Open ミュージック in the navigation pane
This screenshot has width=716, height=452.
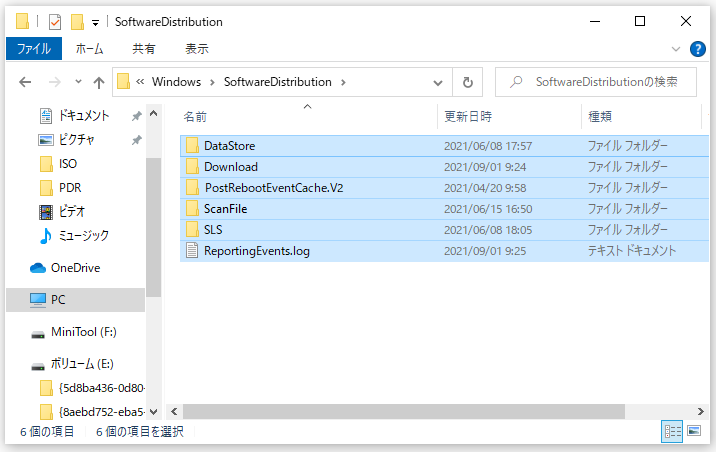coord(84,236)
